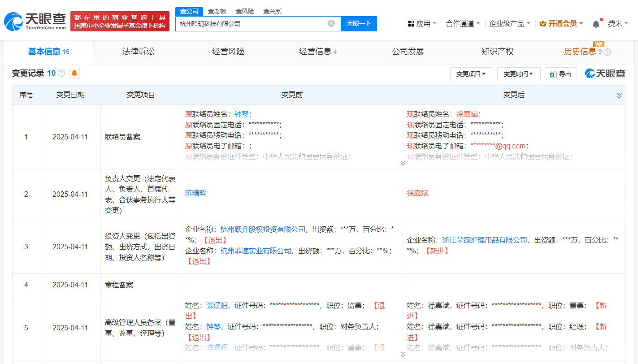Open 钟琴 link in row 1 变更前
This screenshot has width=638, height=364.
click(241, 114)
